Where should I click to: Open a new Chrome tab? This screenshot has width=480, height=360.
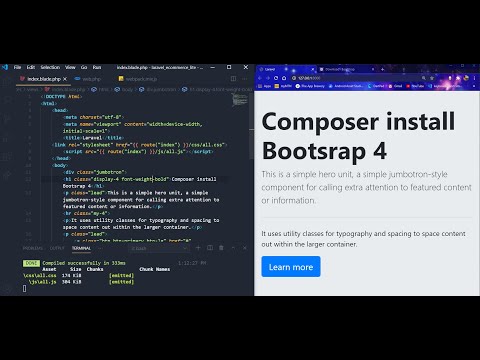tap(383, 69)
